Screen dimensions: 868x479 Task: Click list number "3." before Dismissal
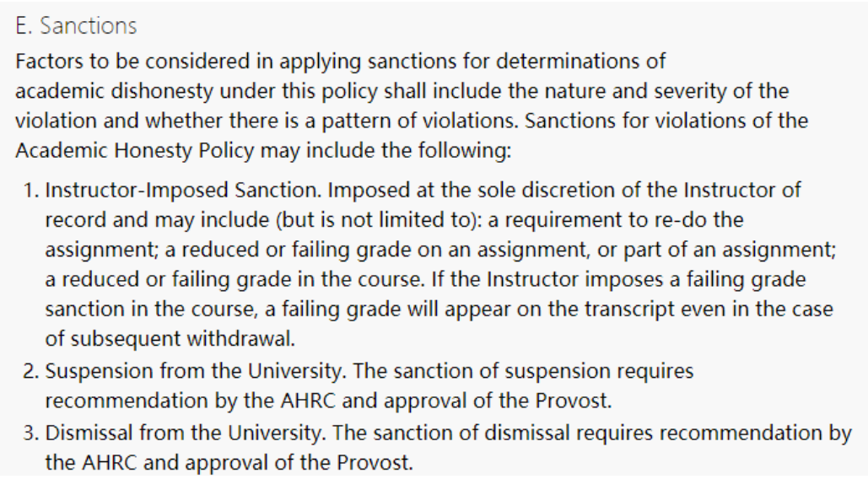click(31, 433)
